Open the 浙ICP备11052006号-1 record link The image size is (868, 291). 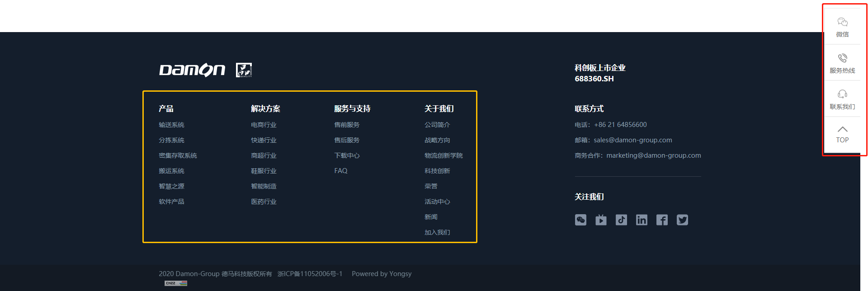click(310, 274)
